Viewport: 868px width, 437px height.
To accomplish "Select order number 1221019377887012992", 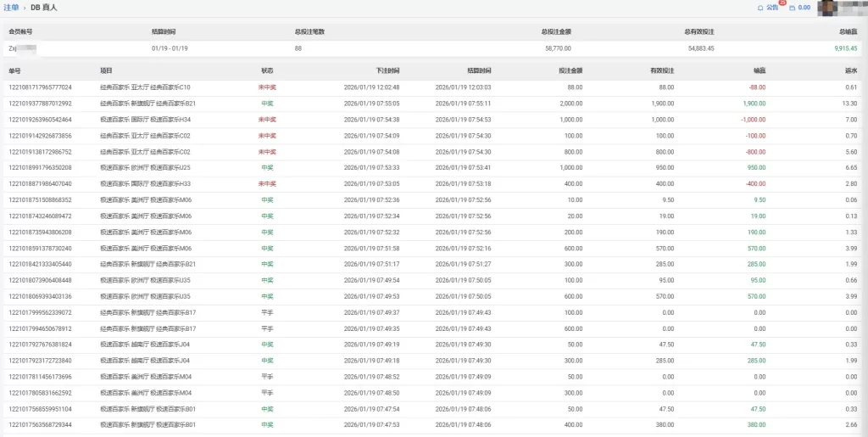I will click(40, 104).
